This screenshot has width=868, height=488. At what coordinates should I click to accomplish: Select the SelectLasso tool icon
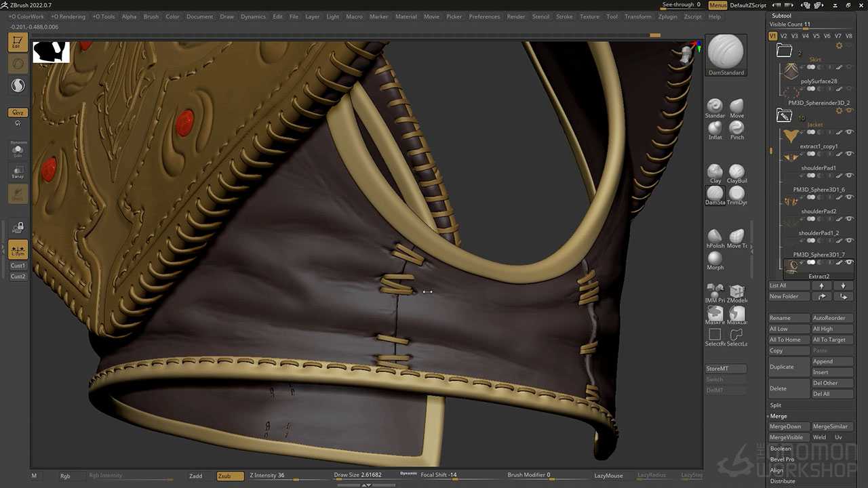(736, 335)
